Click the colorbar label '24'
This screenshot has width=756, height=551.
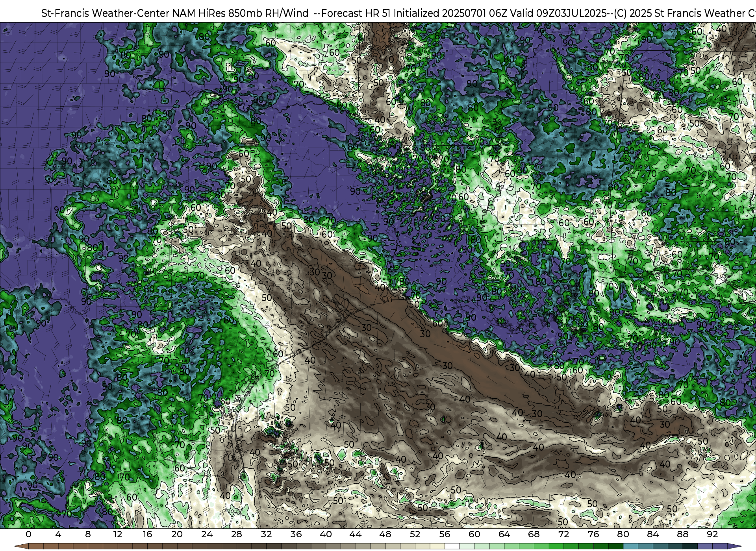pyautogui.click(x=207, y=534)
